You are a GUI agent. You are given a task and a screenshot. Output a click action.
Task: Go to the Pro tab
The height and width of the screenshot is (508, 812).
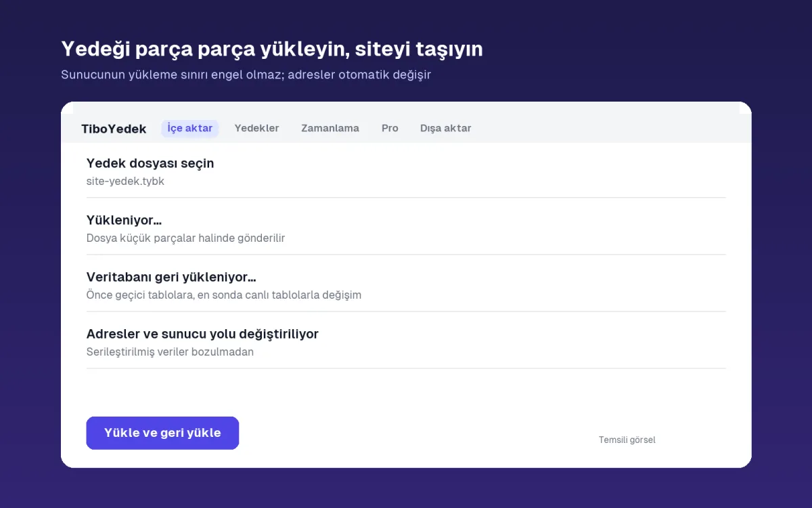(390, 128)
